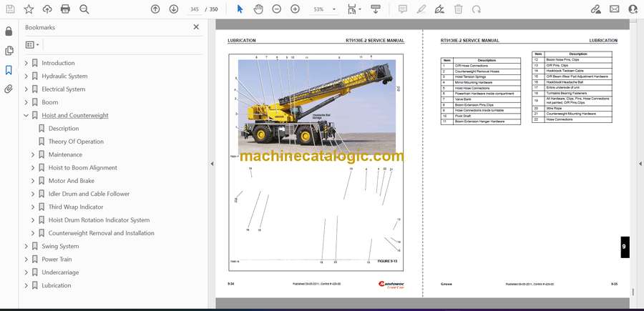This screenshot has height=311, width=644.
Task: Click the black section tab marked 9
Action: point(624,247)
